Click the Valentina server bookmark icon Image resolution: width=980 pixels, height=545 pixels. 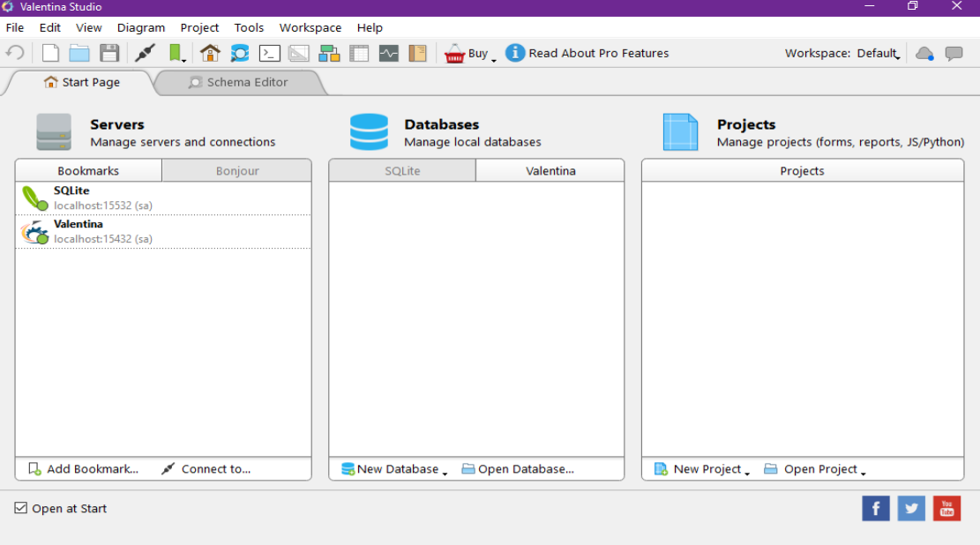click(35, 232)
